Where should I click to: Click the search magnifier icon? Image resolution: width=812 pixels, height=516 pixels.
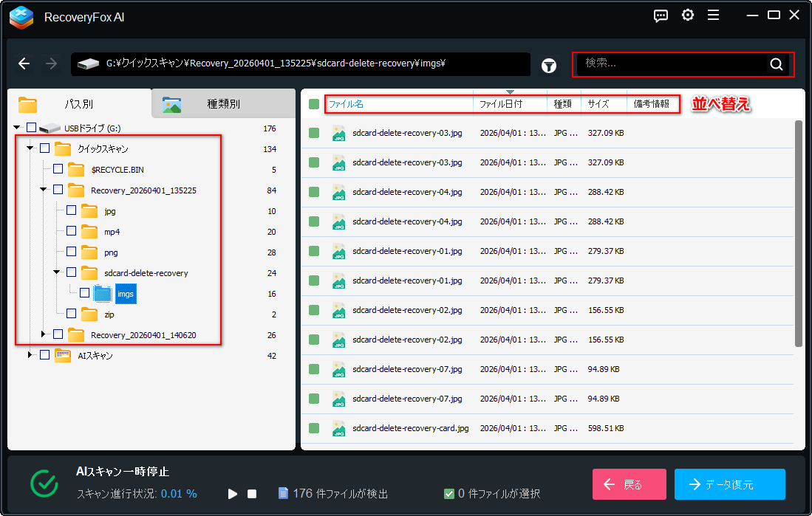(x=776, y=64)
